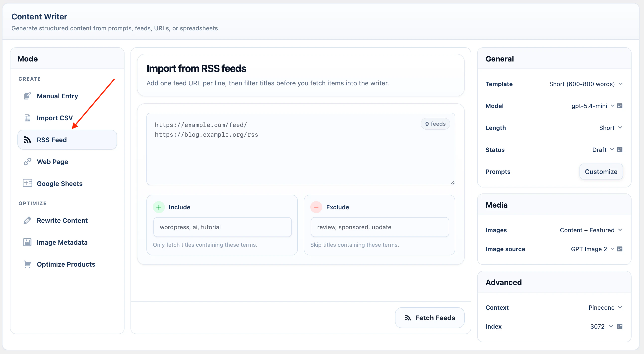Click the Exclude terms input field
This screenshot has height=354, width=644.
pyautogui.click(x=380, y=227)
